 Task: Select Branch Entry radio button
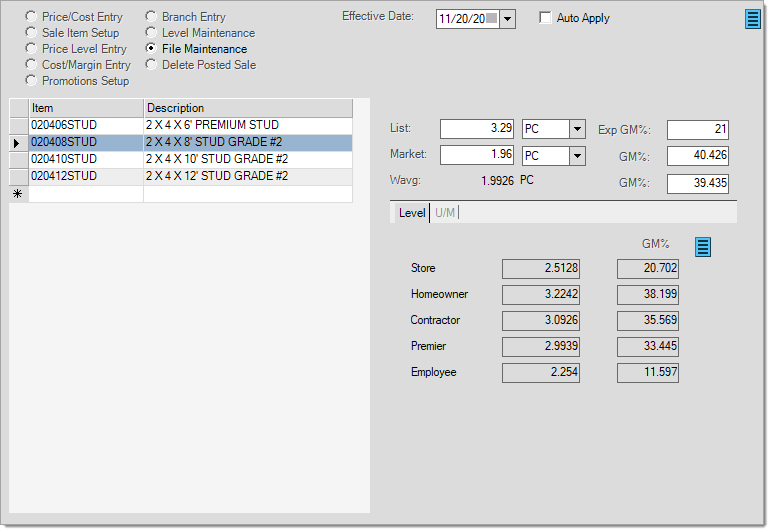[x=151, y=16]
